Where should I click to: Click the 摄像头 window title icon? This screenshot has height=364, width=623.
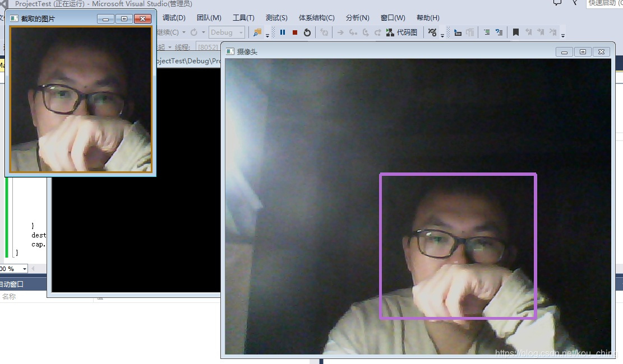[x=230, y=52]
